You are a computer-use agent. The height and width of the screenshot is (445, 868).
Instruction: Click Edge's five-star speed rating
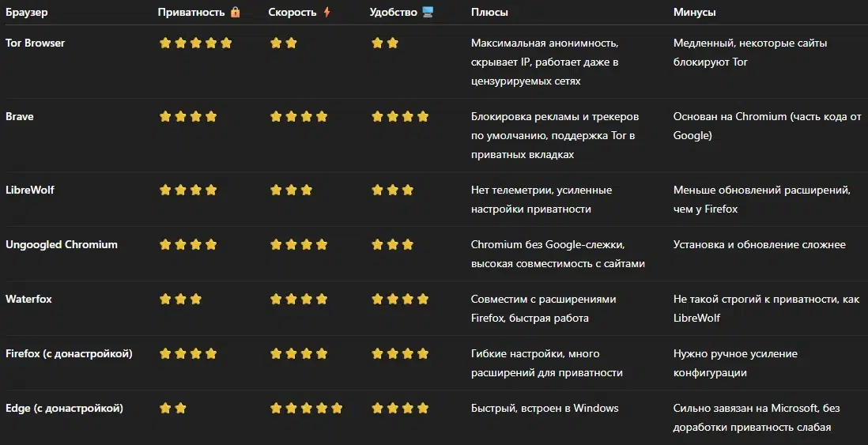306,409
